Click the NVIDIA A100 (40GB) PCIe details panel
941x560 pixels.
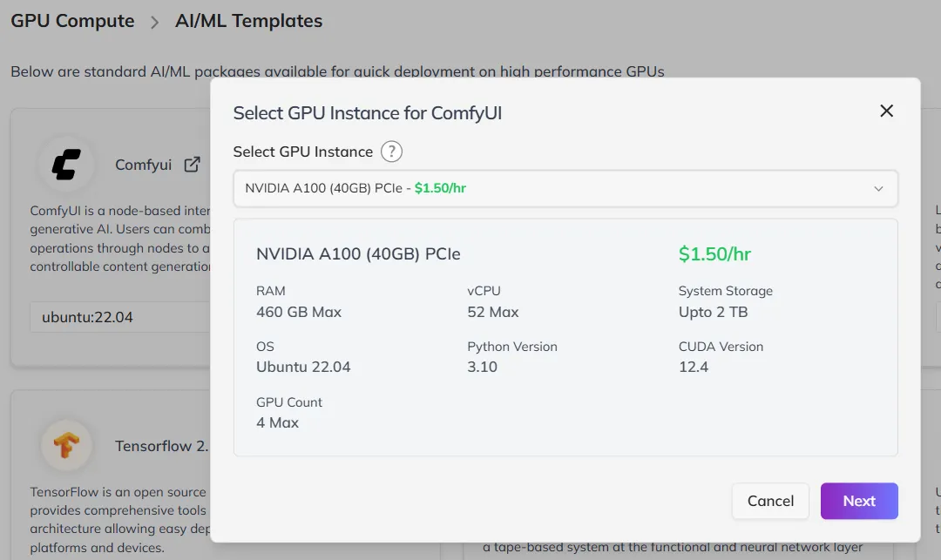coord(565,338)
